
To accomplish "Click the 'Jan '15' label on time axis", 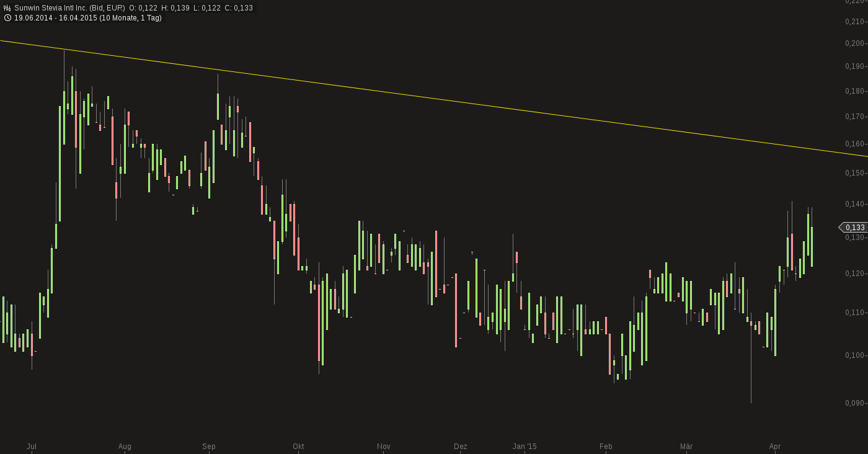I will pyautogui.click(x=525, y=447).
